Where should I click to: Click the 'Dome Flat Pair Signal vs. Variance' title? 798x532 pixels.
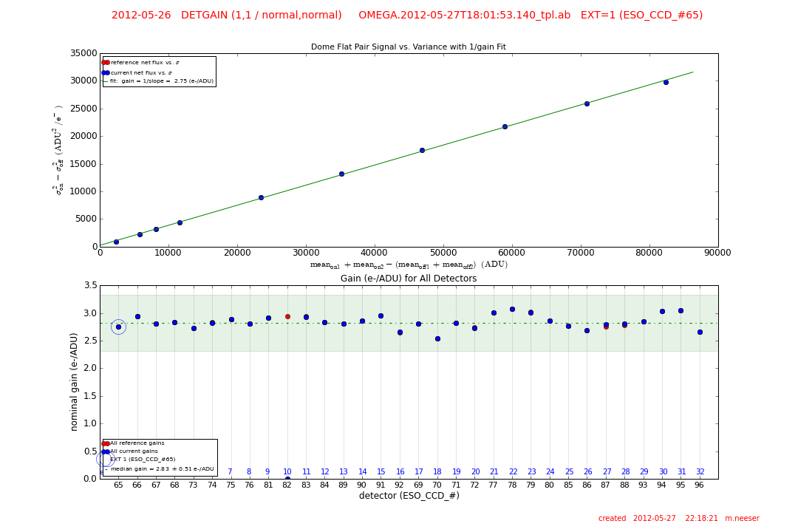point(408,47)
